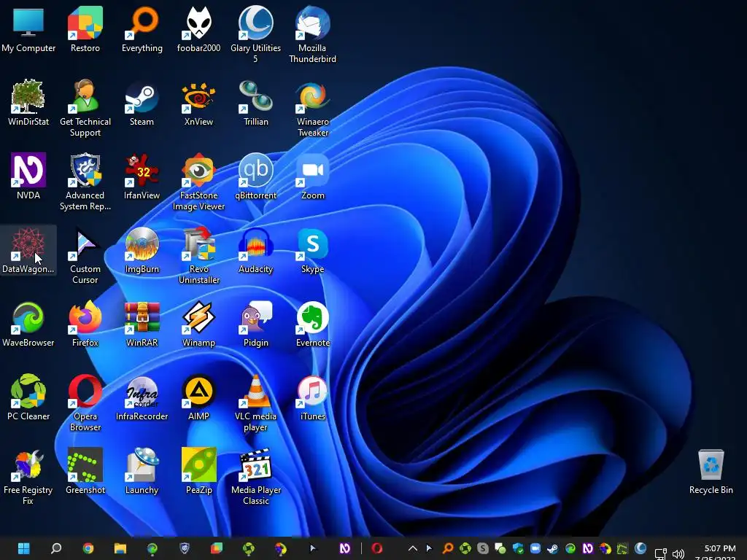Open the Windows Start menu
747x560 pixels.
click(24, 548)
